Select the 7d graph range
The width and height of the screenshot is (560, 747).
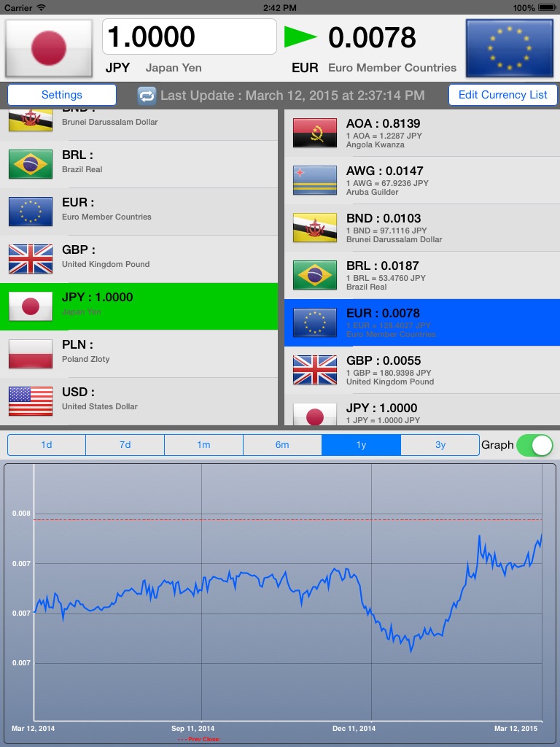125,445
